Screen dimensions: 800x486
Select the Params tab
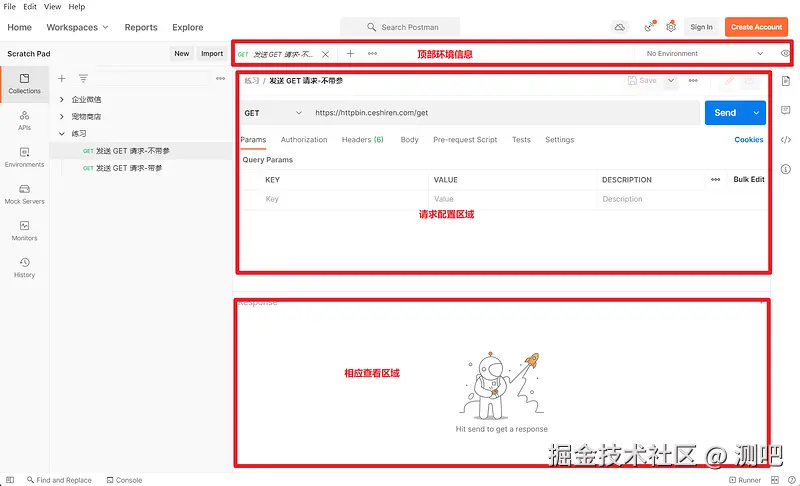253,140
